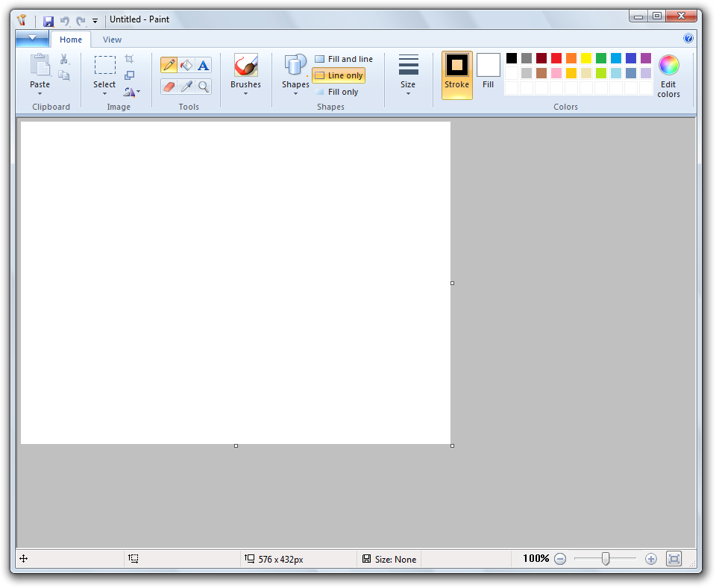
Task: Click the Crop icon in Image group
Action: tap(129, 59)
